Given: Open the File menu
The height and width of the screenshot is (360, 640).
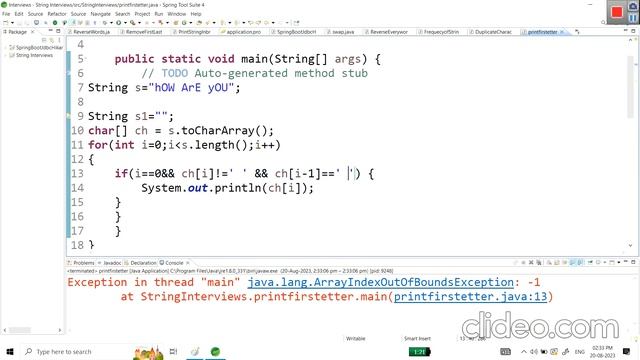Looking at the screenshot, I should pyautogui.click(x=6, y=14).
